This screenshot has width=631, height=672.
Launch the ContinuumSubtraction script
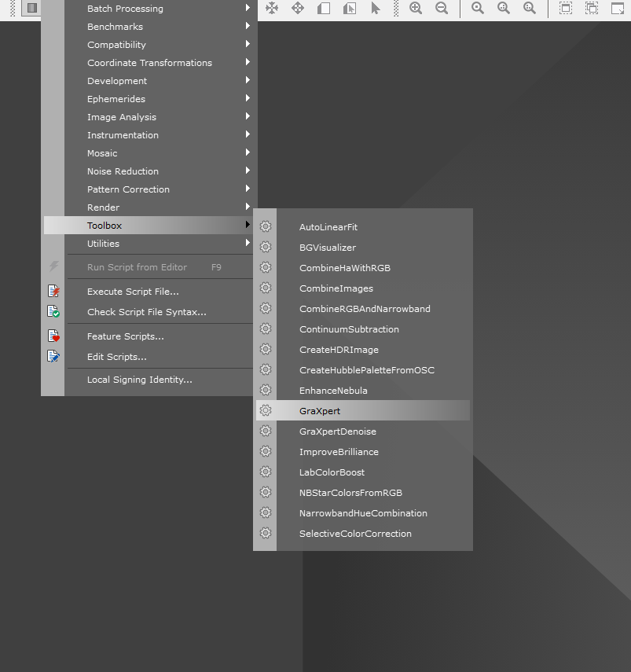tap(363, 329)
